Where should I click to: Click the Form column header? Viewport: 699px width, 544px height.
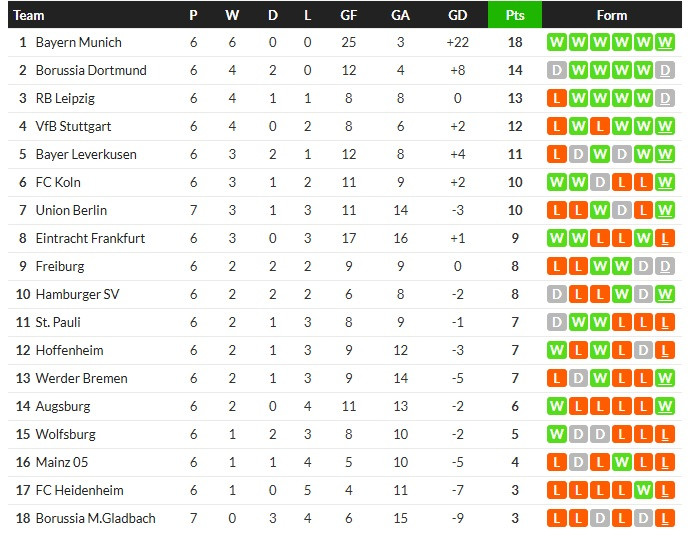point(611,15)
